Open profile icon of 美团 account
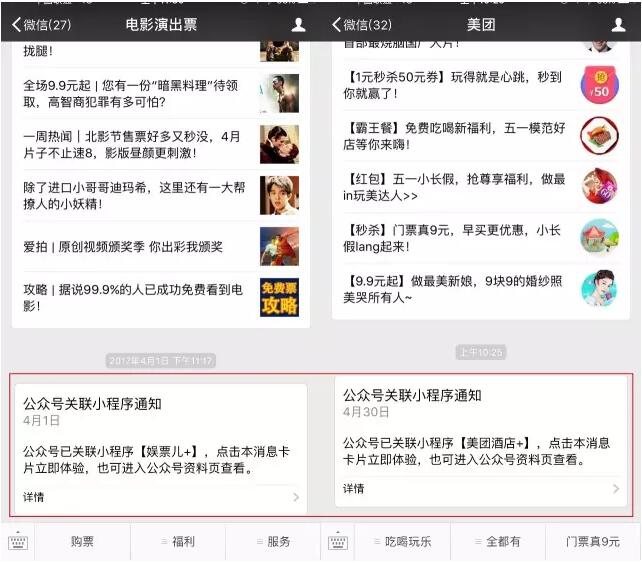This screenshot has height=563, width=642. [x=618, y=25]
